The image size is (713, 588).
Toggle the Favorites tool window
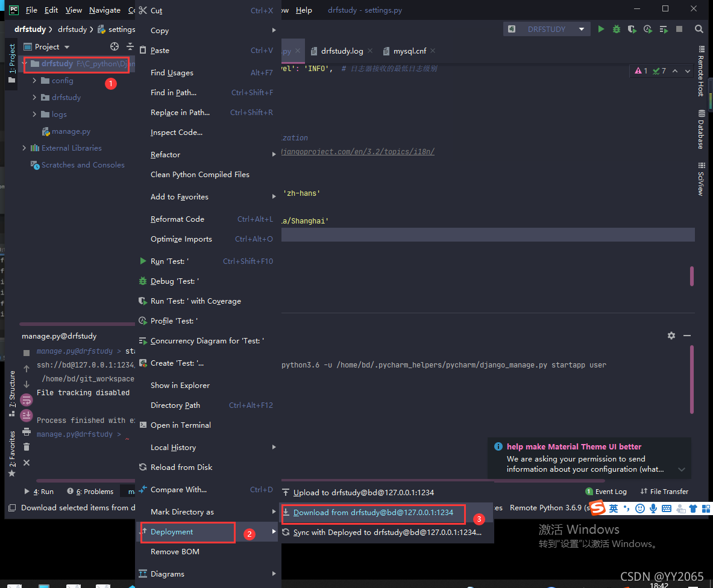click(x=12, y=453)
